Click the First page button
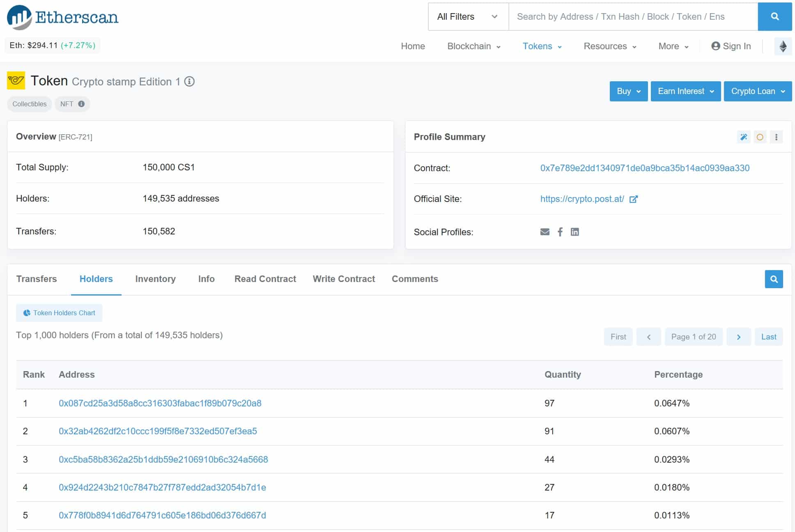 pos(618,337)
